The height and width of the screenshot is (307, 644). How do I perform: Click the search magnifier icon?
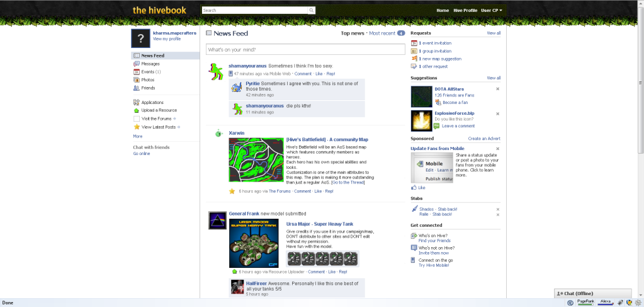pos(312,10)
